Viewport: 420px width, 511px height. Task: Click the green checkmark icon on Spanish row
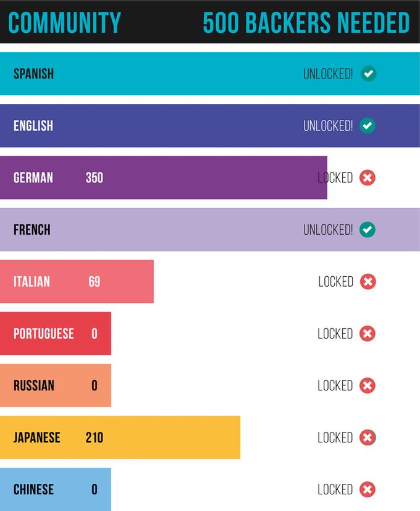[369, 74]
